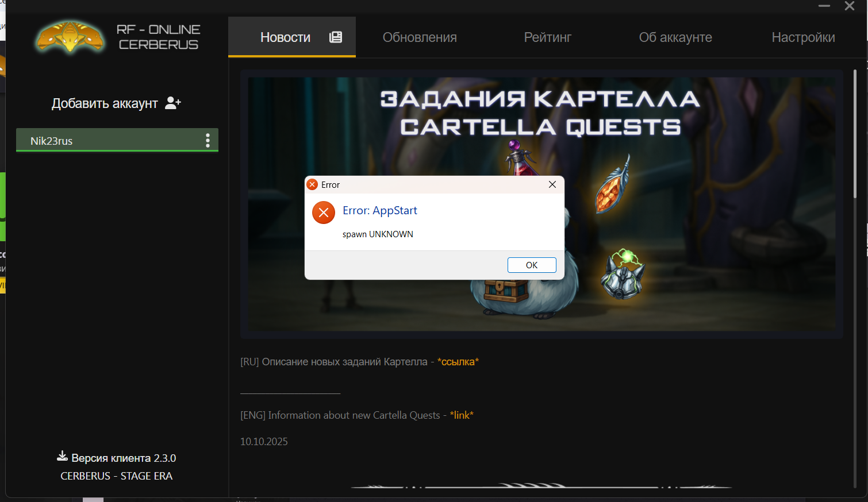
Task: Select the Новости tab label
Action: click(285, 37)
